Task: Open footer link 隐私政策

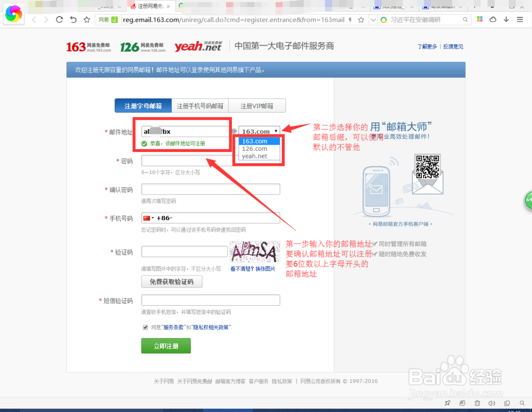Action: [282, 381]
